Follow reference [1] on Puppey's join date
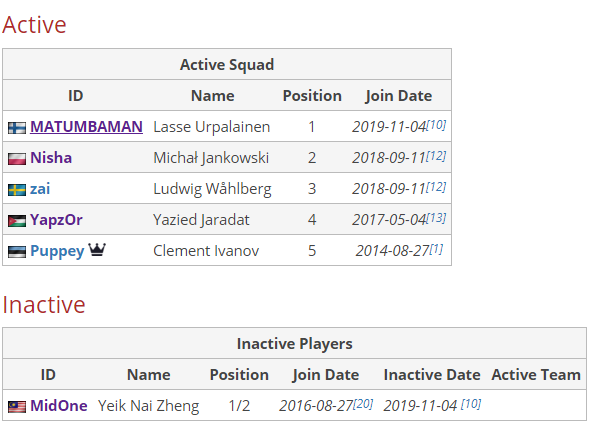 (436, 249)
